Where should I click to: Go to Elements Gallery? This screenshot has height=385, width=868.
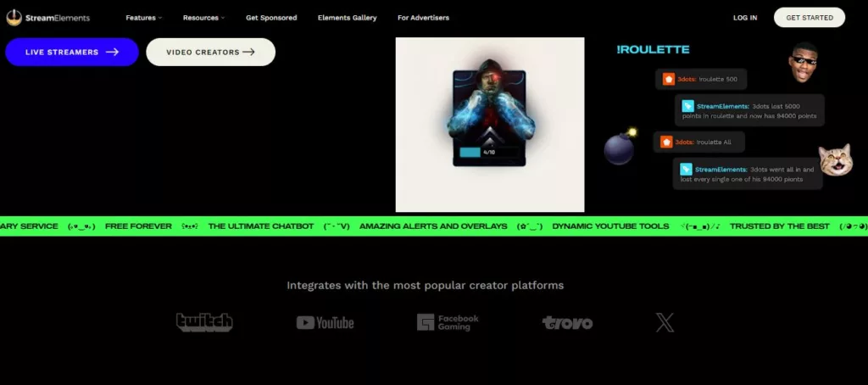point(347,18)
